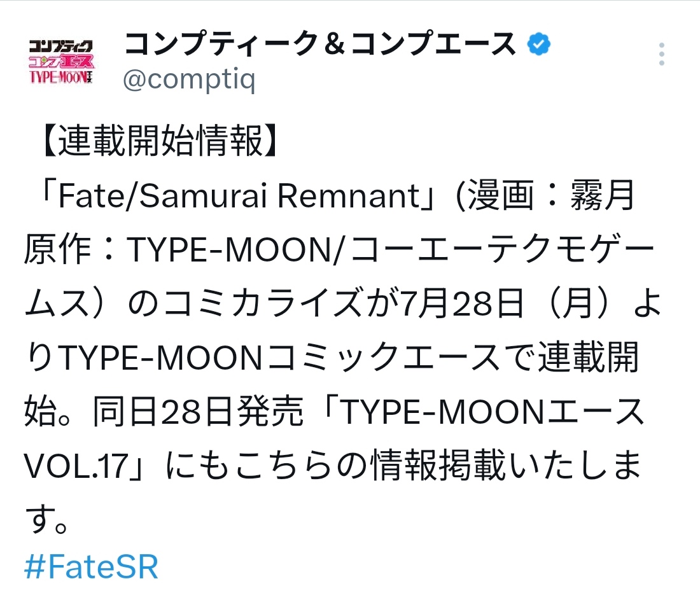Image resolution: width=700 pixels, height=593 pixels.
Task: Click the 【連載開始情報】 heading text
Action: [x=161, y=141]
